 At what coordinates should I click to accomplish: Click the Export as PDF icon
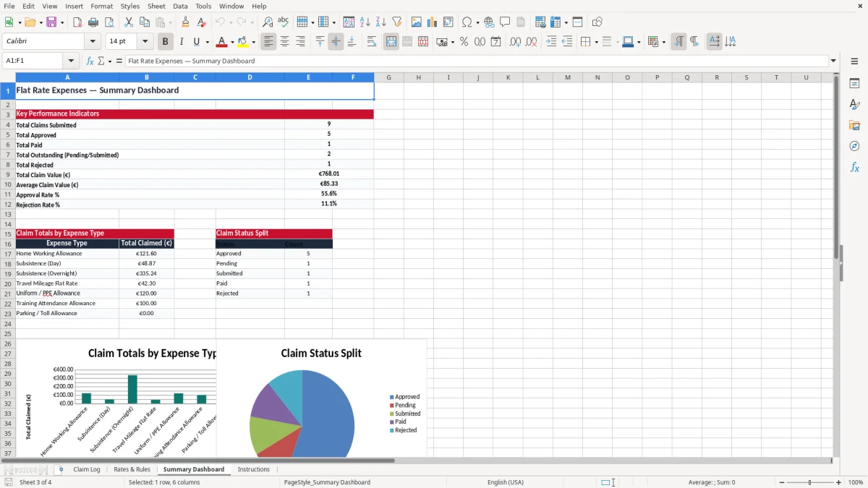pos(77,22)
